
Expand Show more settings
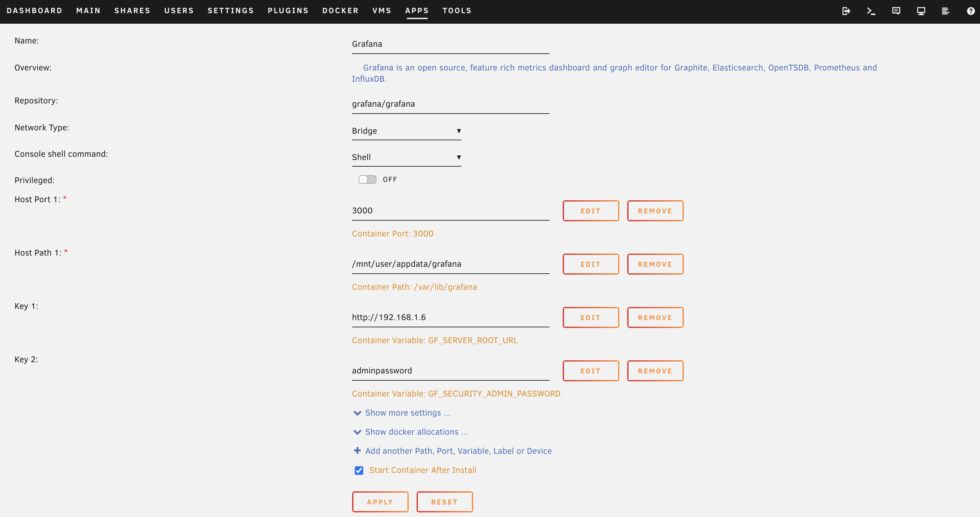407,413
